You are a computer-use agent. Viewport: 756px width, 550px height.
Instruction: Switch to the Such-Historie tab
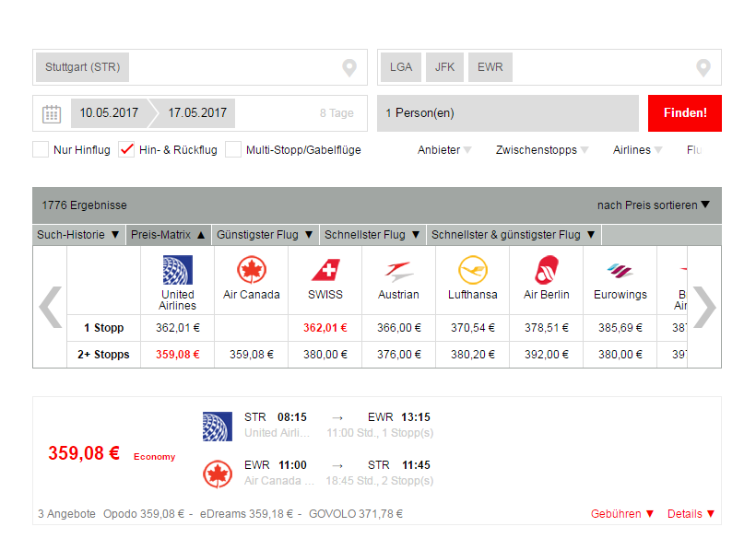click(x=79, y=235)
